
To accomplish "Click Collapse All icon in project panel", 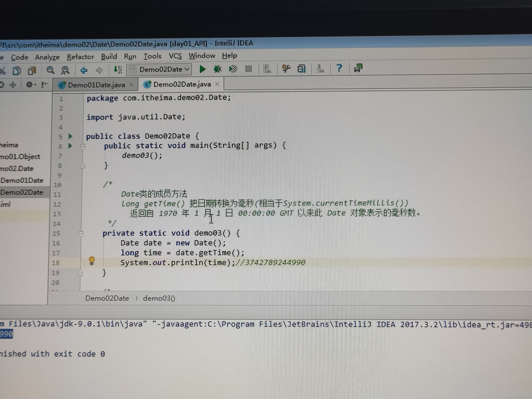I will [x=13, y=85].
